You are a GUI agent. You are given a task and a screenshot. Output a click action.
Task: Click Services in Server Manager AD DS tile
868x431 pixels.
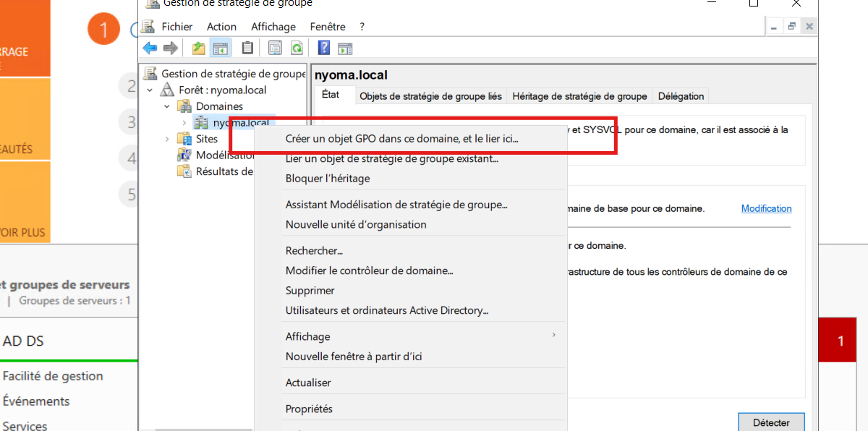[25, 426]
